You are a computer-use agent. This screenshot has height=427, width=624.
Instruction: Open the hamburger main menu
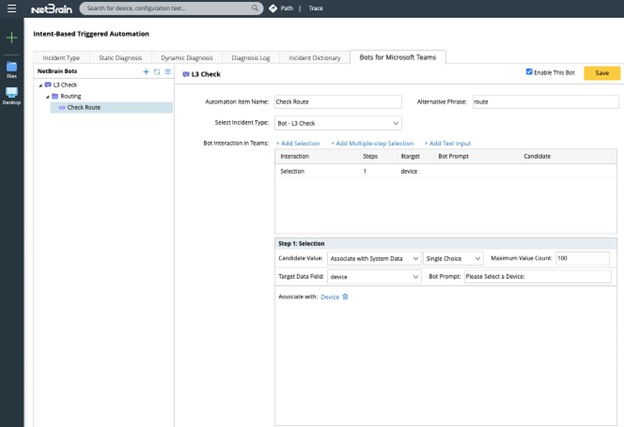tap(12, 8)
